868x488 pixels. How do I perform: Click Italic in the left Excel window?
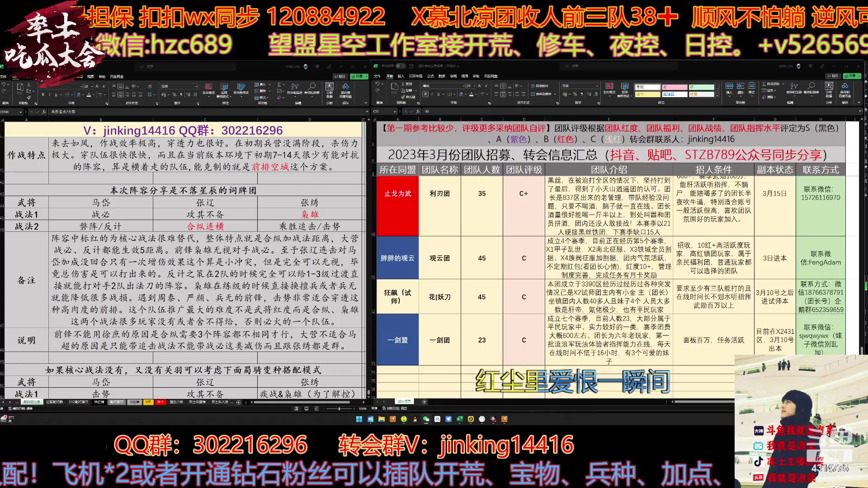coord(49,95)
